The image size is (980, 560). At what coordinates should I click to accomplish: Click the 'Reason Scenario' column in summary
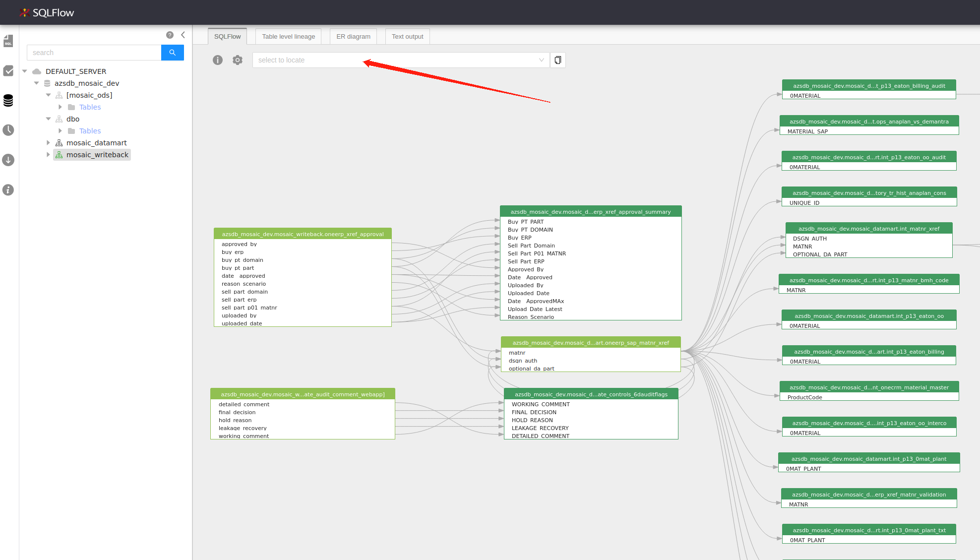(x=531, y=317)
